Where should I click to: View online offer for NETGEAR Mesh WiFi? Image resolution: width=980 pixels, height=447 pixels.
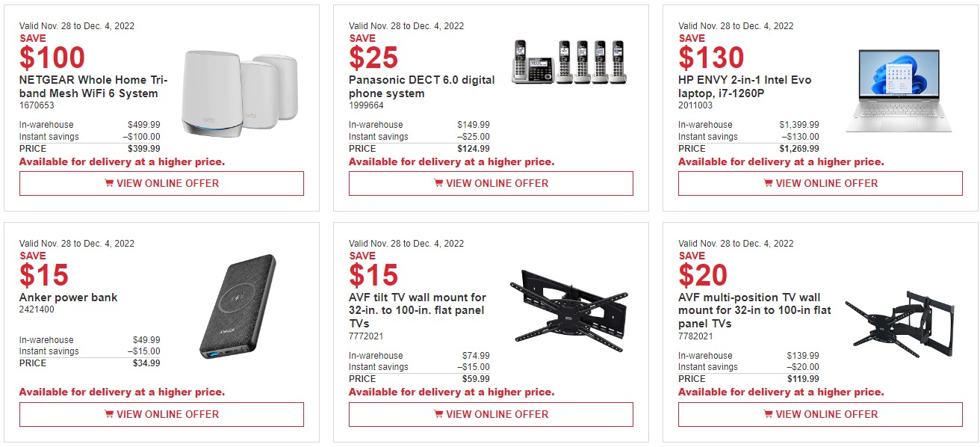pos(161,183)
